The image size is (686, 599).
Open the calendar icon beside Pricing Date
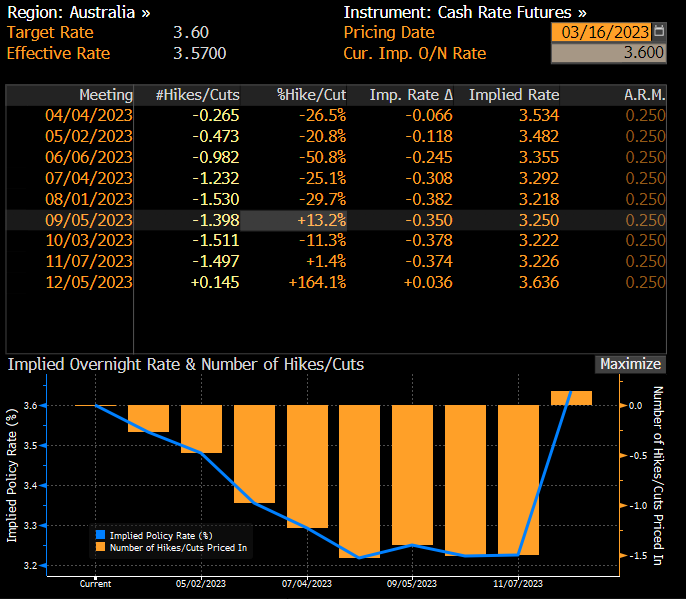point(658,32)
